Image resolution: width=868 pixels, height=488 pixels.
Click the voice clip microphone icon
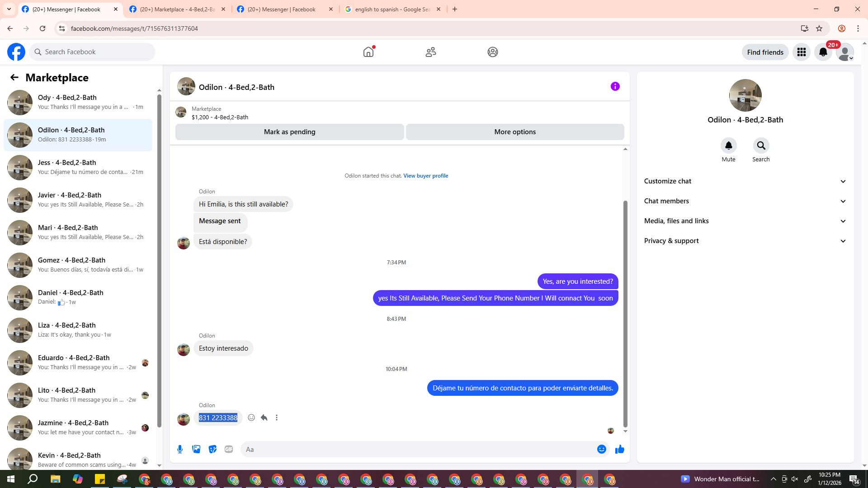click(180, 449)
